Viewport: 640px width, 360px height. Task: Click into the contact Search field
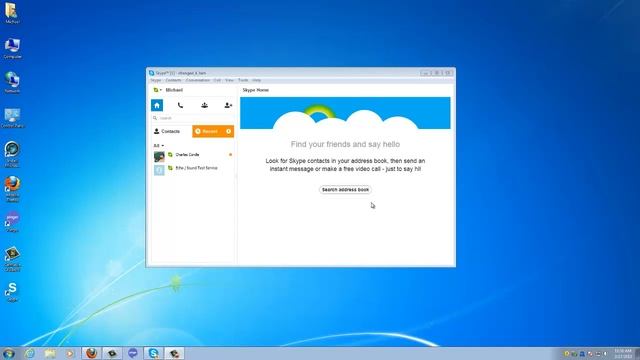click(x=193, y=118)
